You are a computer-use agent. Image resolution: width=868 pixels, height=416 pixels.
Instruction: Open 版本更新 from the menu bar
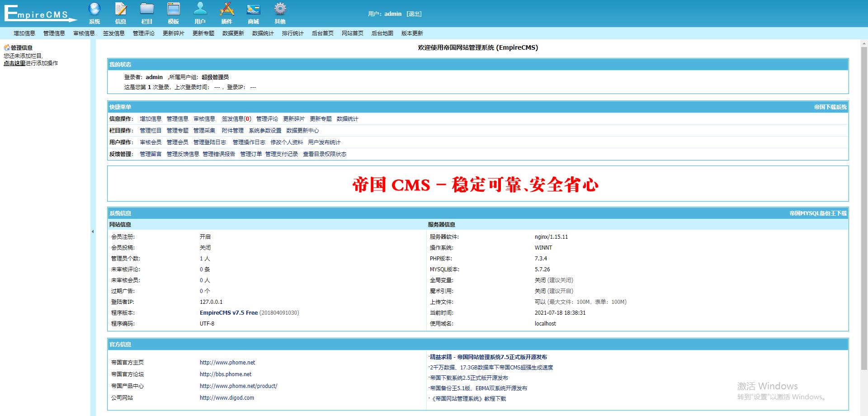coord(411,33)
